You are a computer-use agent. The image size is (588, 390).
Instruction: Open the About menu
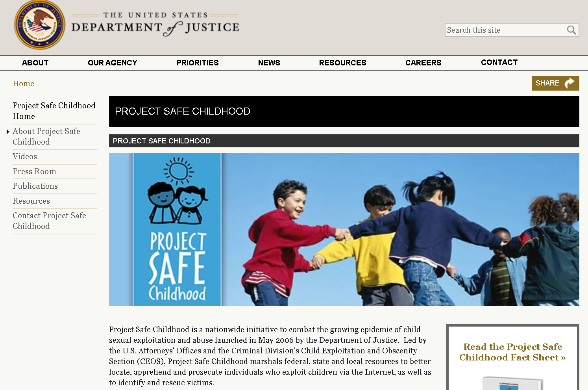pyautogui.click(x=35, y=63)
